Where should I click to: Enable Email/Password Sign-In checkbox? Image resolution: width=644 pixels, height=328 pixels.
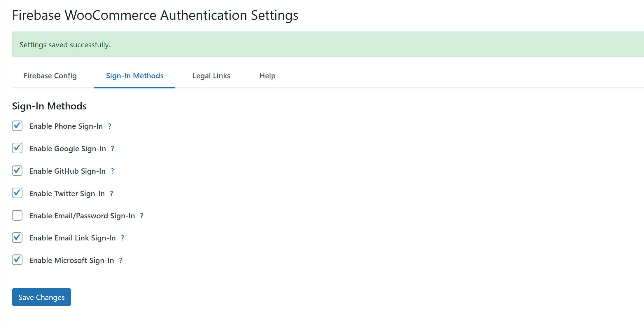pyautogui.click(x=17, y=215)
